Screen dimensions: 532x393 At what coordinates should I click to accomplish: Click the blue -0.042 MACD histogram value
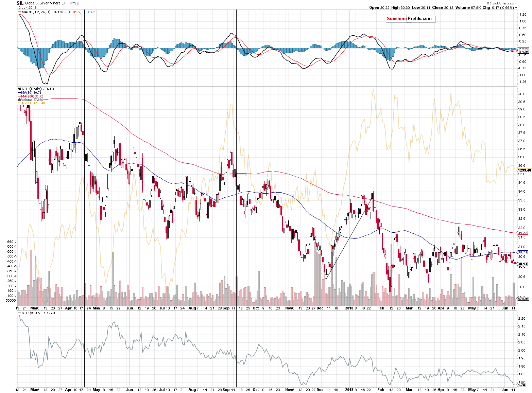(89, 12)
